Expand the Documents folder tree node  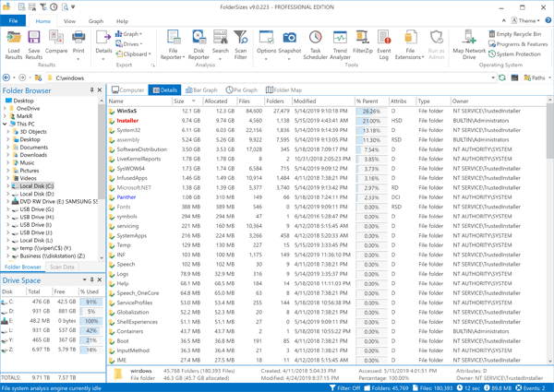(x=9, y=148)
